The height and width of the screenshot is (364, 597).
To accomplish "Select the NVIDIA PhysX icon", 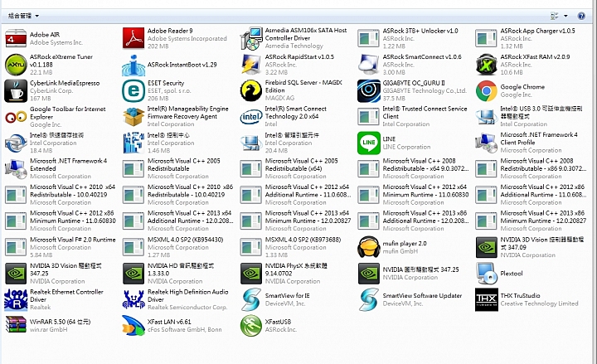I will pos(251,274).
